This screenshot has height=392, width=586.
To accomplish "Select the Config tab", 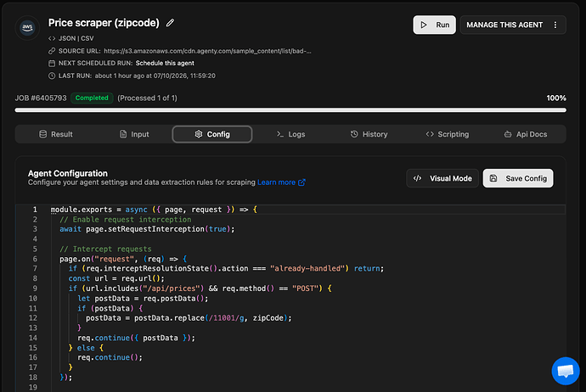I will [x=212, y=134].
